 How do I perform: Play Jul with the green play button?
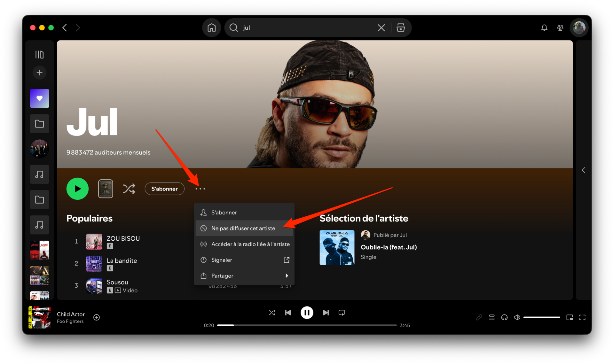point(77,189)
